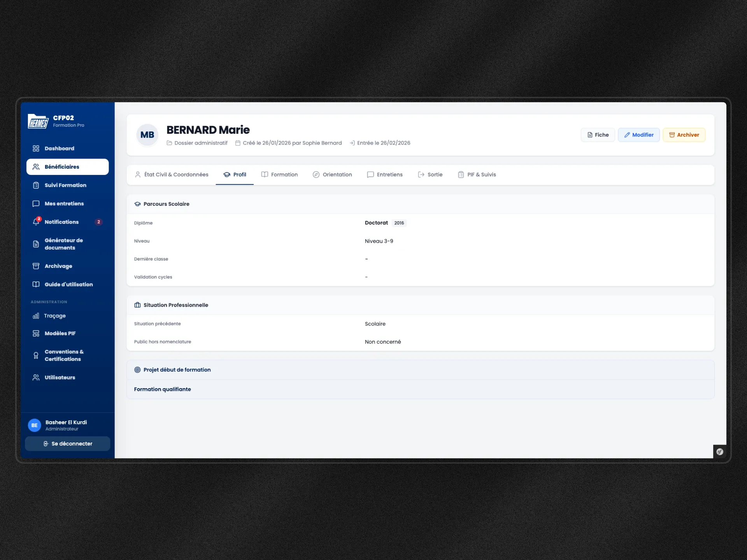The image size is (747, 560).
Task: Click the Situation Professionnelle briefcase icon
Action: pos(137,305)
